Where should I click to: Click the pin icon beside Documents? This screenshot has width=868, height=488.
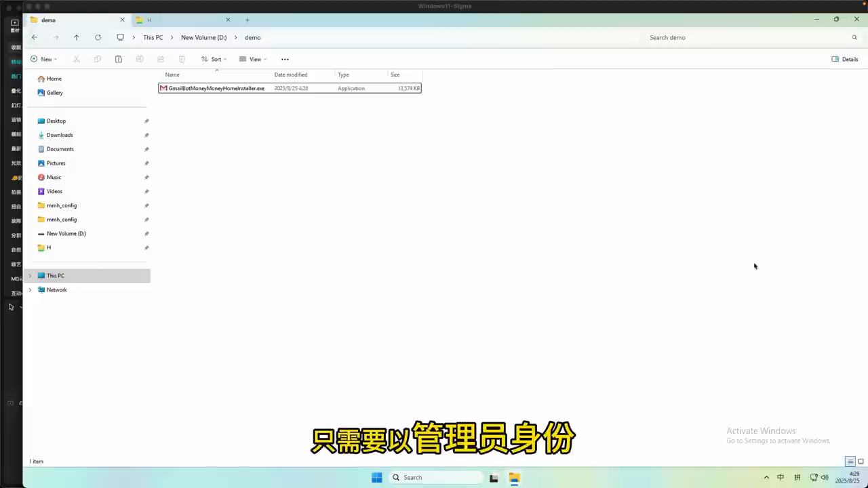[x=146, y=149]
